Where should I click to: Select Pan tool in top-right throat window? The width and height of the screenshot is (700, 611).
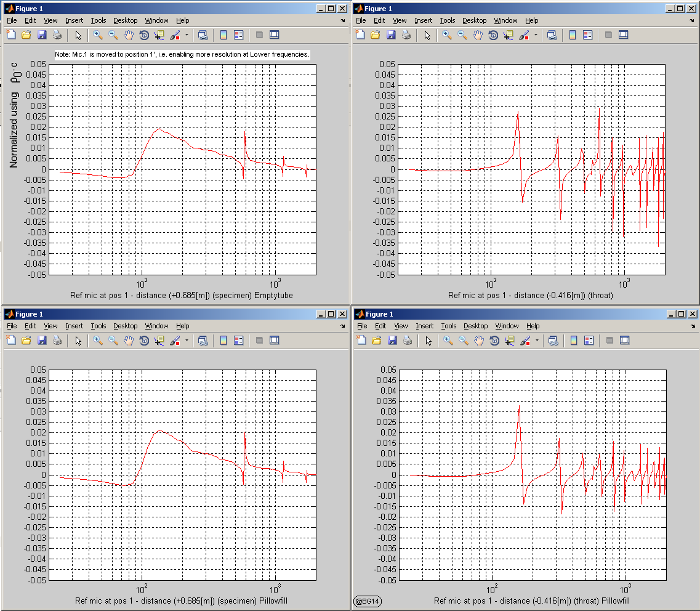(478, 35)
